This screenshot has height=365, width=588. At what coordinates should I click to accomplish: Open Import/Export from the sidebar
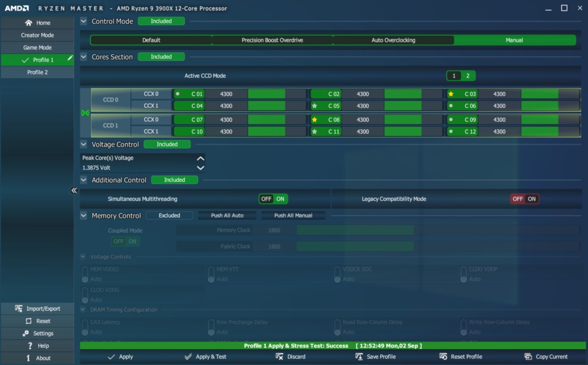click(x=37, y=308)
